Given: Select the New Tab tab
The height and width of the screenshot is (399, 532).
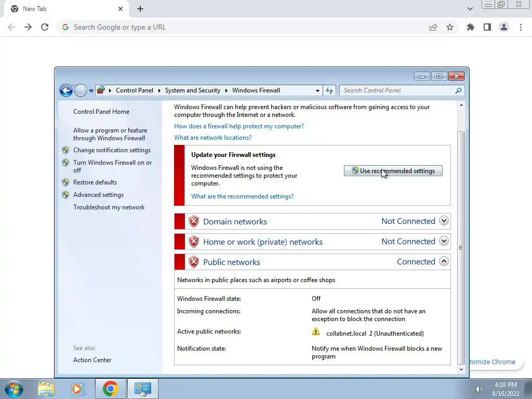Looking at the screenshot, I should tap(66, 9).
